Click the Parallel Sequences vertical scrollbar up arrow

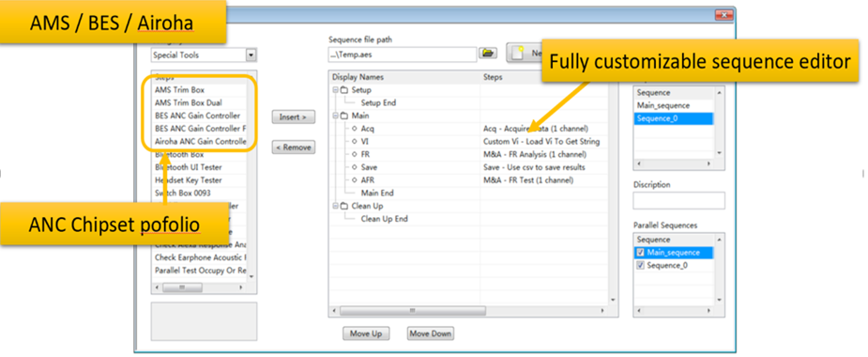pos(719,240)
